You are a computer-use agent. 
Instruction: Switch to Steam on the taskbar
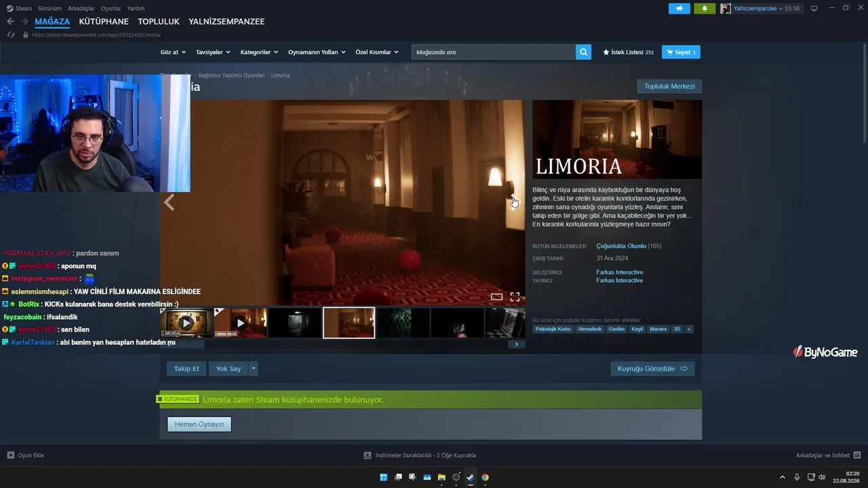470,477
